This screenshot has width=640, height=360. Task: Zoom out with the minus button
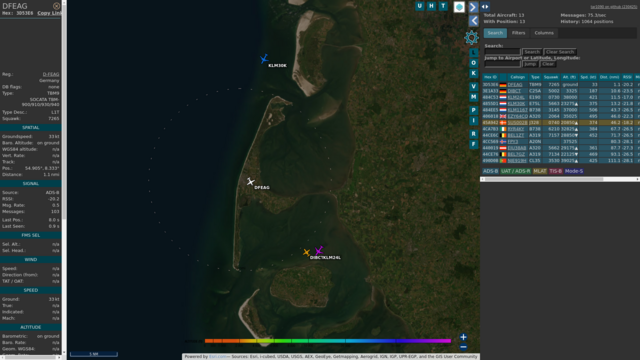463,347
